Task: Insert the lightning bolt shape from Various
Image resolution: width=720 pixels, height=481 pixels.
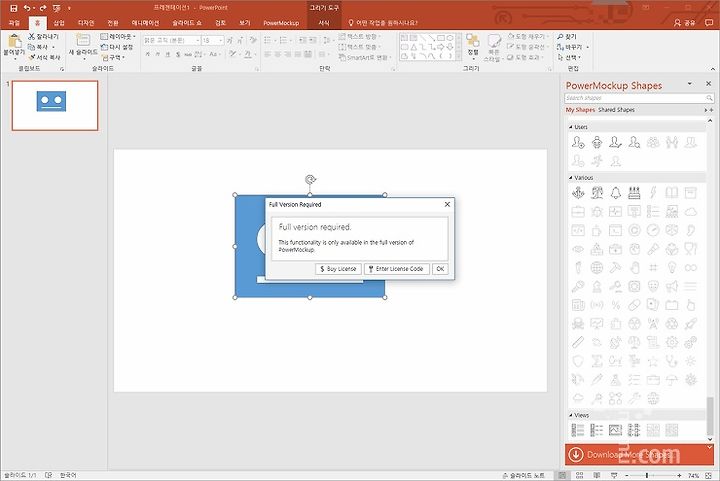Action: tap(653, 193)
